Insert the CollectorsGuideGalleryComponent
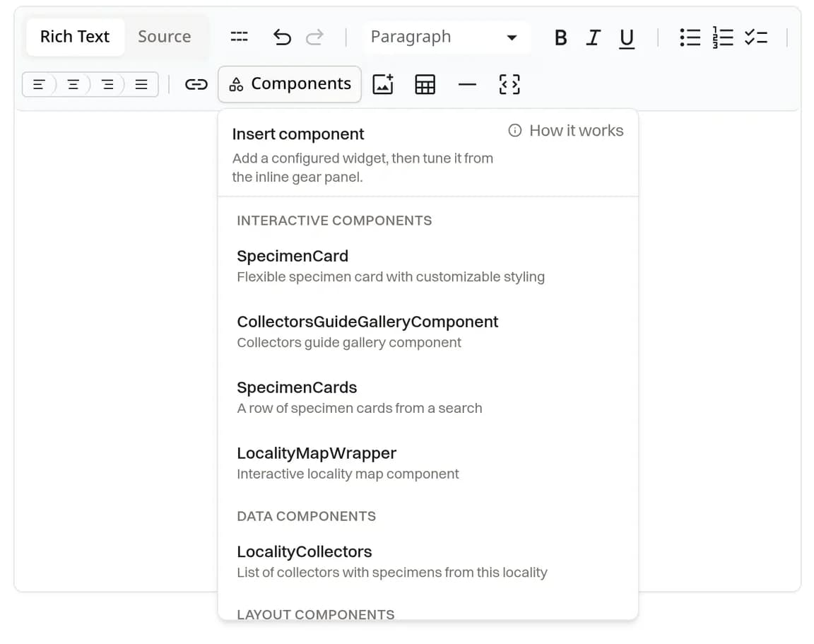Viewport: 814px width, 644px height. tap(427, 332)
